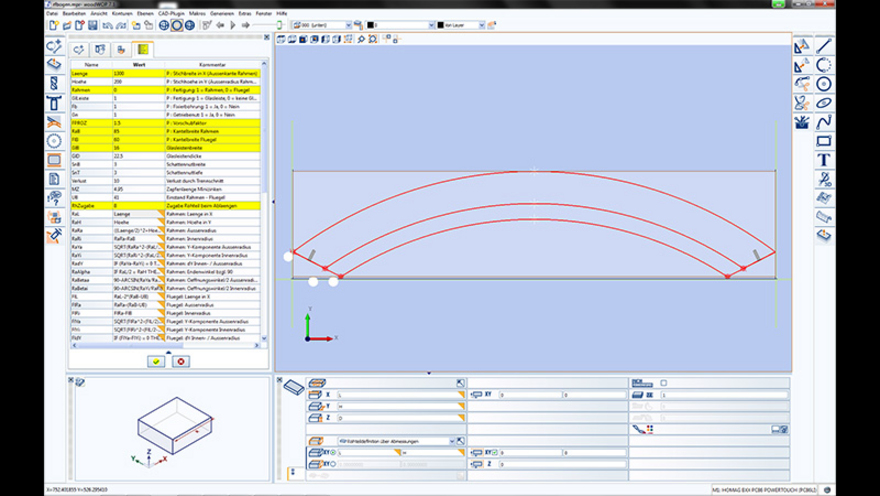
Task: Click the zoom-all icon in view toolbar
Action: (x=372, y=39)
